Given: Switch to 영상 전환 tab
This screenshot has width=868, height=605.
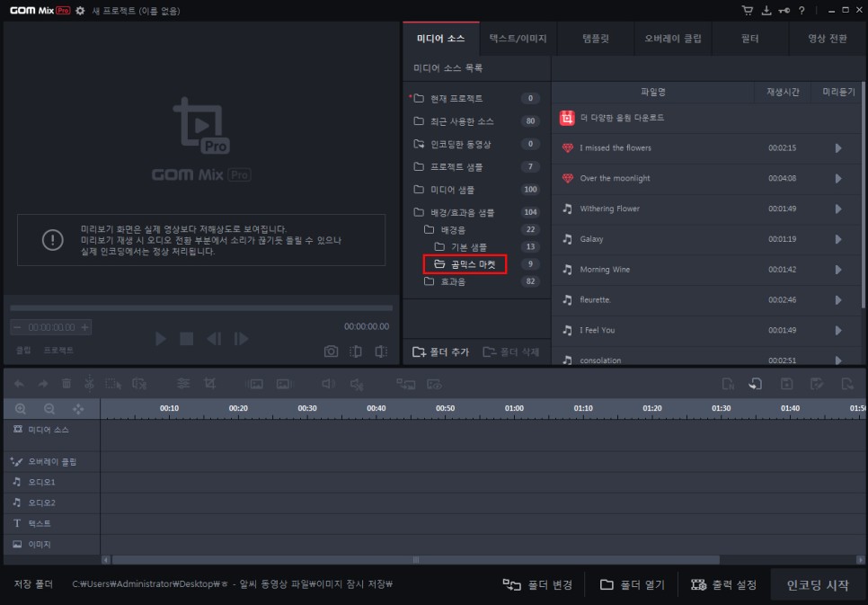Looking at the screenshot, I should coord(827,39).
